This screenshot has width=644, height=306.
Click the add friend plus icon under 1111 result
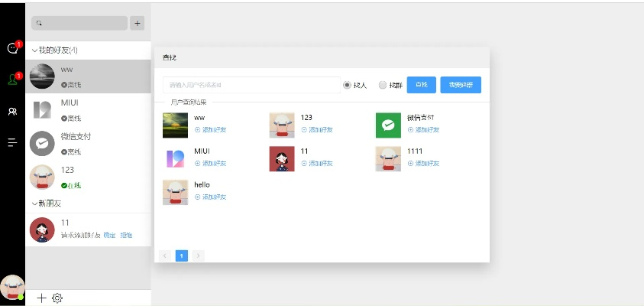(x=410, y=163)
